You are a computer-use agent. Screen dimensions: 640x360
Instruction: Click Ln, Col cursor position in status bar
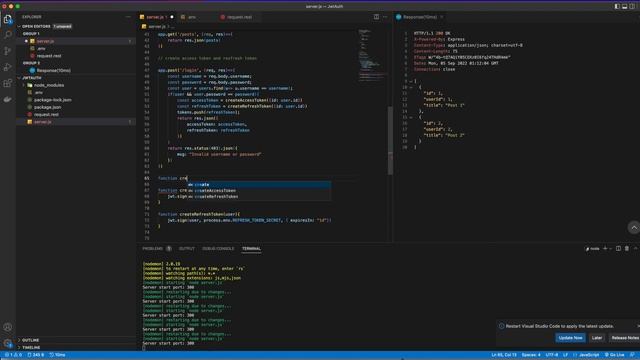(504, 355)
